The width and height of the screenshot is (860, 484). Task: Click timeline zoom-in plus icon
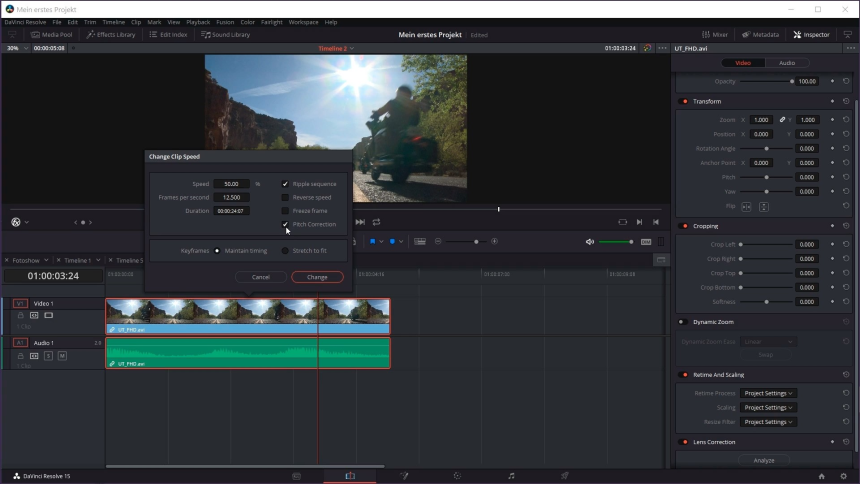tap(494, 241)
